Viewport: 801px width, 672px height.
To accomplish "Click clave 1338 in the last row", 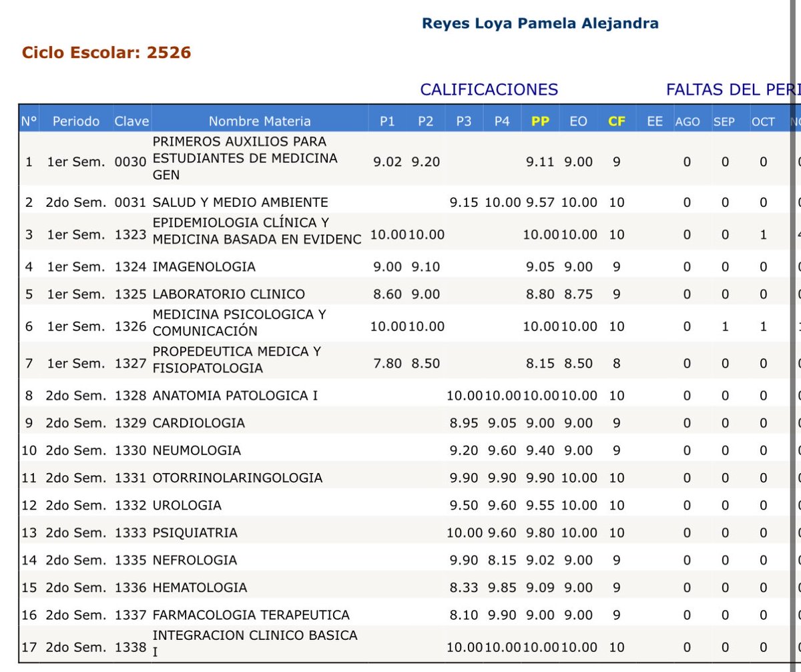I will tap(130, 647).
